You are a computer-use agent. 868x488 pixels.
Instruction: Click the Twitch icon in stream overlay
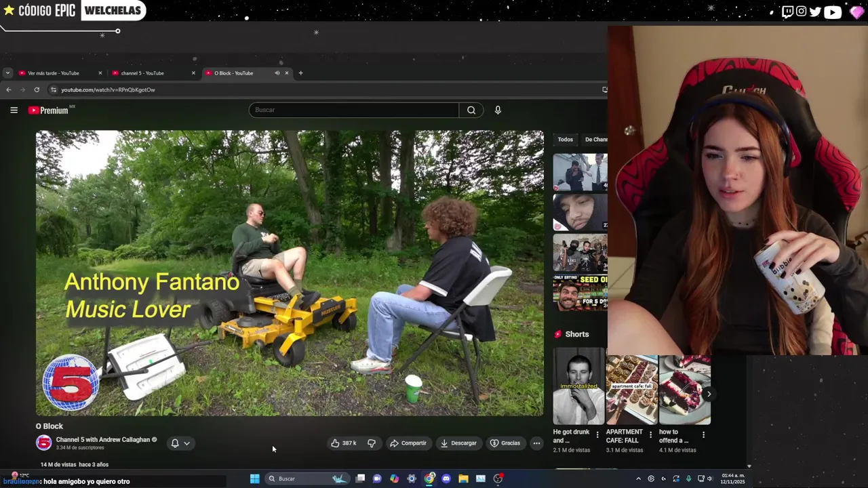787,12
